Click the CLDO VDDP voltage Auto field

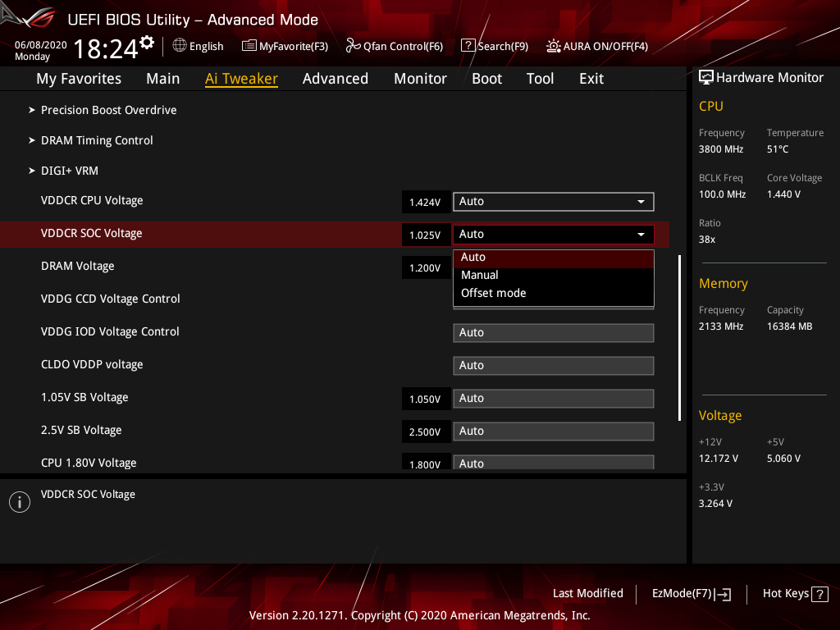pos(554,365)
